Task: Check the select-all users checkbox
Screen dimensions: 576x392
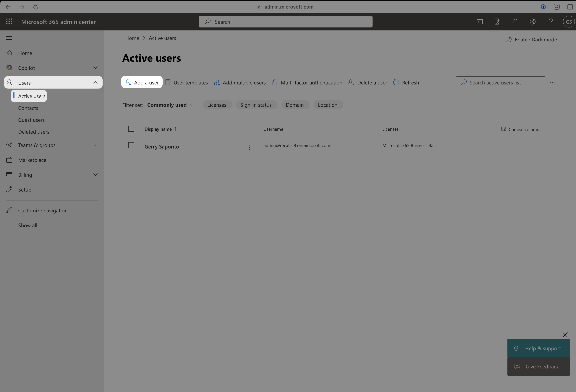Action: 131,129
